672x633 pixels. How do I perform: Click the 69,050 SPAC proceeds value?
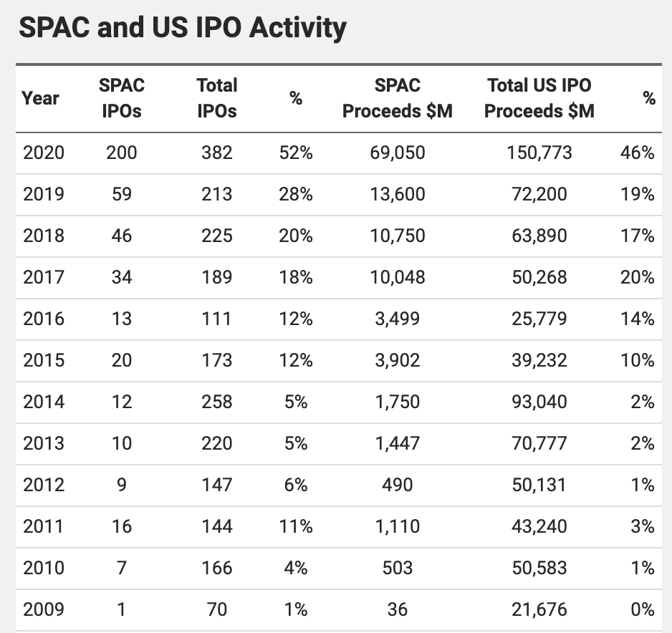(397, 153)
